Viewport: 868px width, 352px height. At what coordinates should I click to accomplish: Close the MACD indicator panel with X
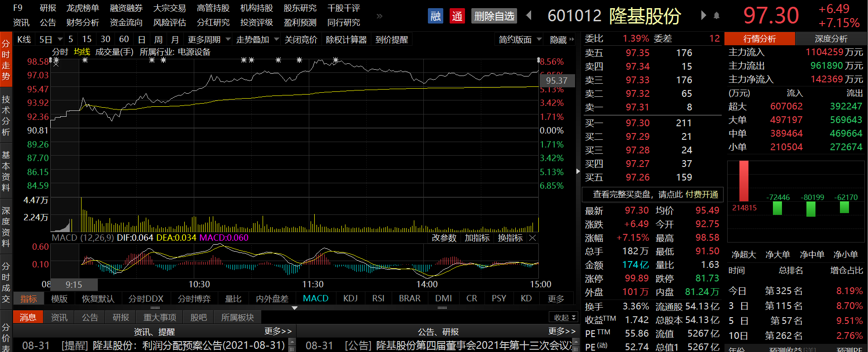(532, 238)
